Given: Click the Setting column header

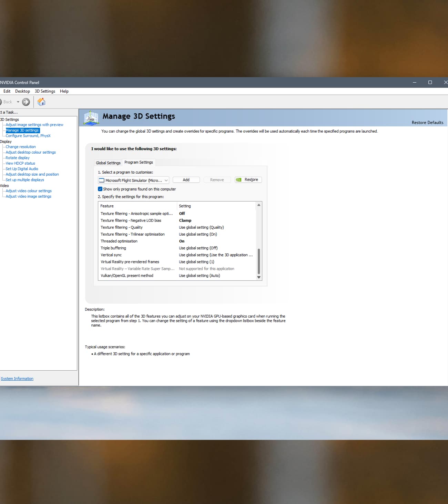Looking at the screenshot, I should coord(216,206).
